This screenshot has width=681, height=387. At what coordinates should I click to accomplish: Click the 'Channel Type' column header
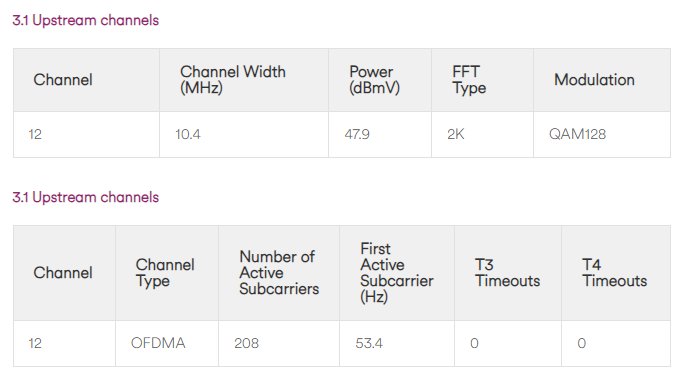pyautogui.click(x=165, y=273)
